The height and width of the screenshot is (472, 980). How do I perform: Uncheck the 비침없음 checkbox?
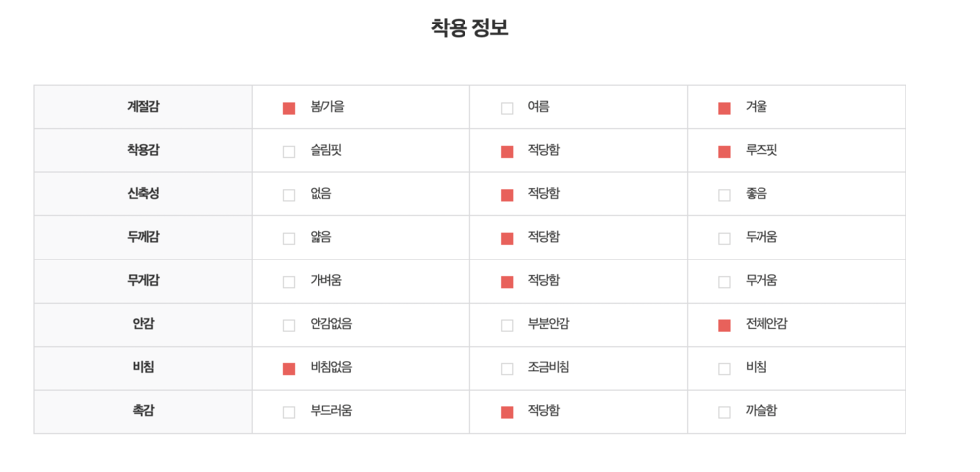click(289, 369)
